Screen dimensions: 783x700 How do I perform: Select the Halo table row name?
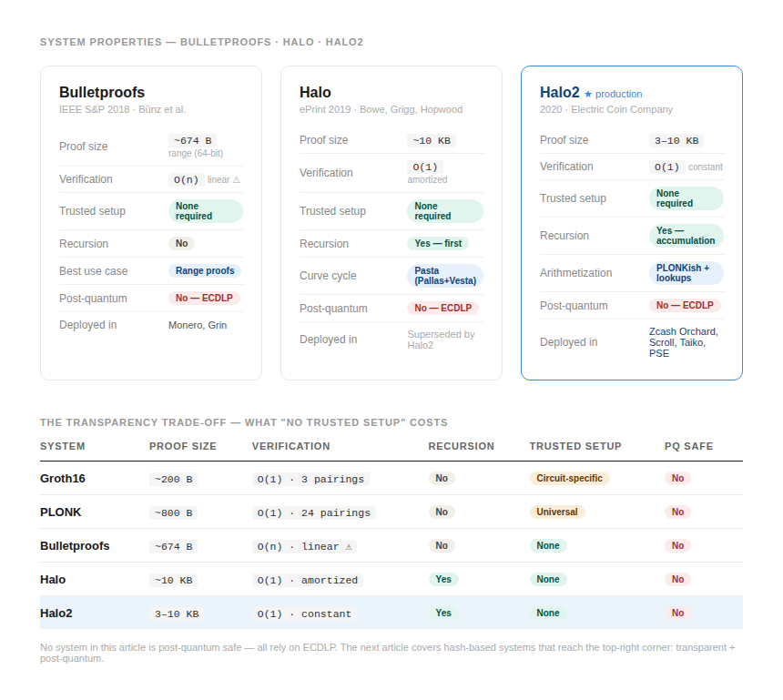(x=53, y=580)
